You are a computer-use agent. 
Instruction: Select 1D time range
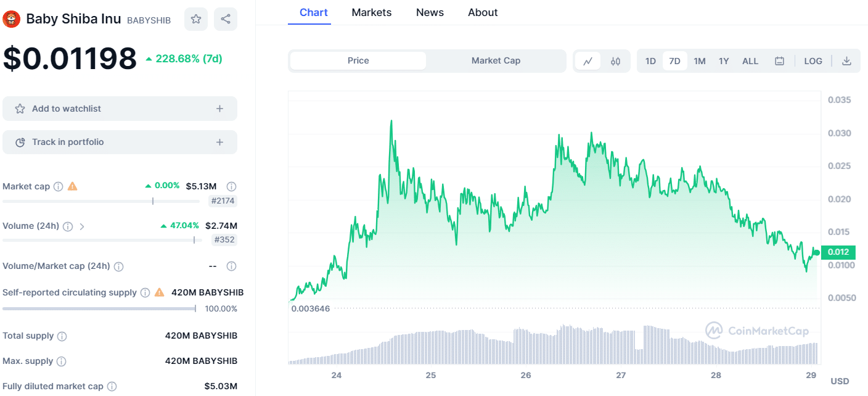click(x=650, y=61)
